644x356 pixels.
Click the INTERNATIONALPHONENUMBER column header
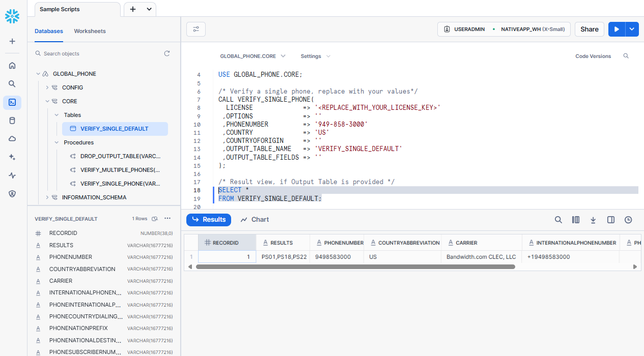pos(570,243)
